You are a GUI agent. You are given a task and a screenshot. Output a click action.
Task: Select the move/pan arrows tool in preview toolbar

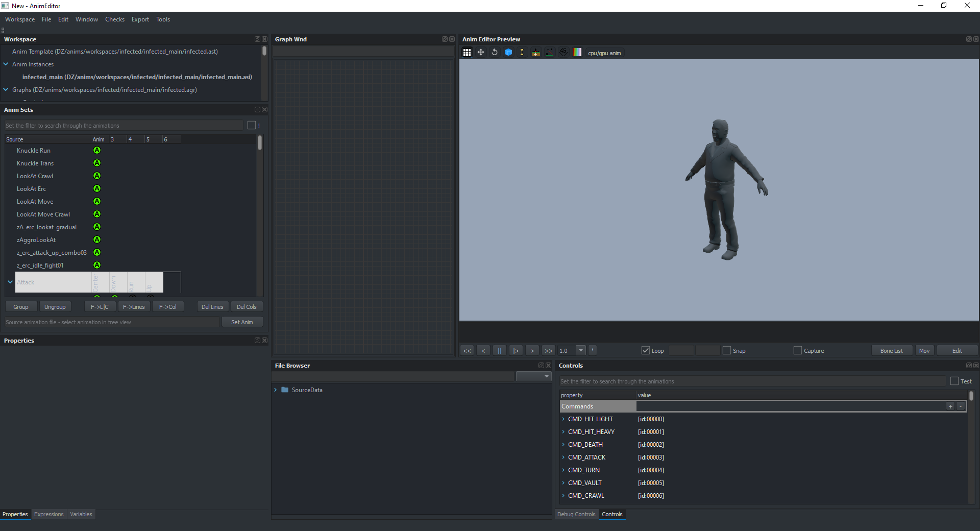(480, 53)
